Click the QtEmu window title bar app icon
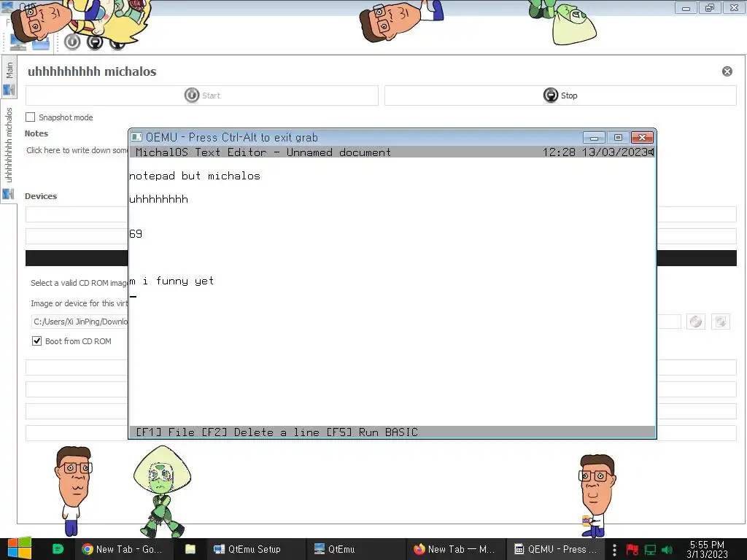The height and width of the screenshot is (560, 747). pos(7,7)
